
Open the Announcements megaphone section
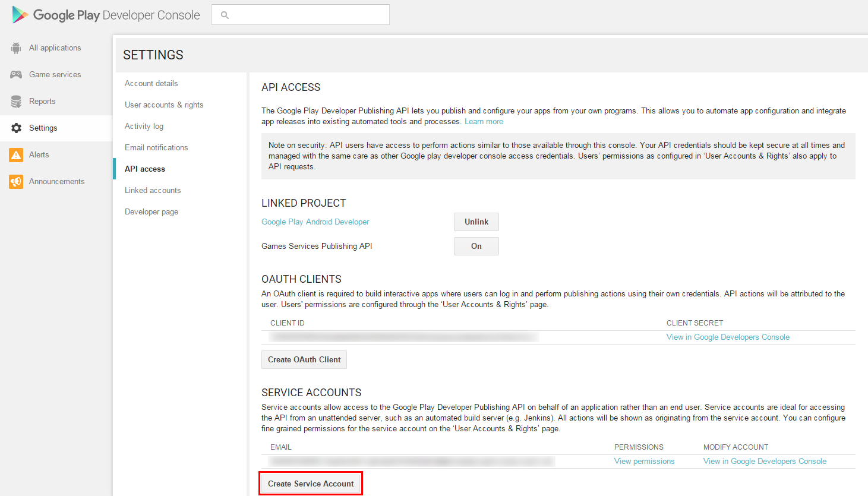[56, 181]
